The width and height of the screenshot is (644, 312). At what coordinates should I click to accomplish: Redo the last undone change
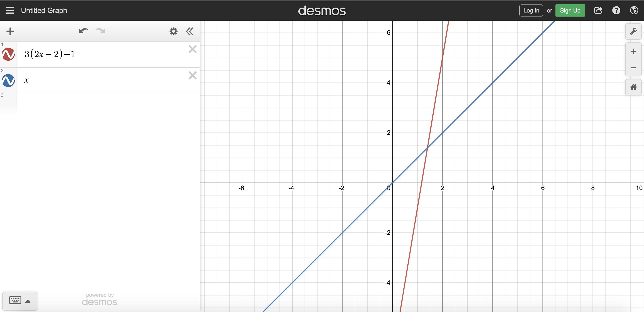point(100,31)
